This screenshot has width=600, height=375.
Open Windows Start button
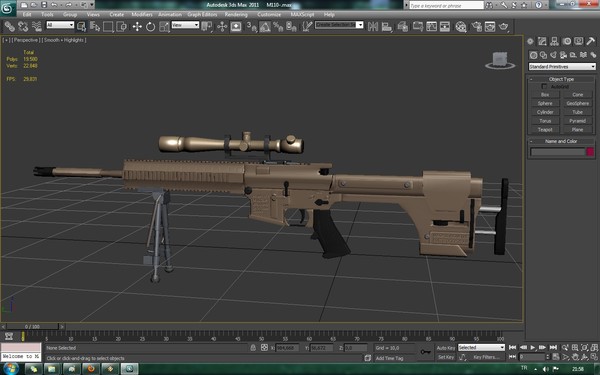pos(10,369)
